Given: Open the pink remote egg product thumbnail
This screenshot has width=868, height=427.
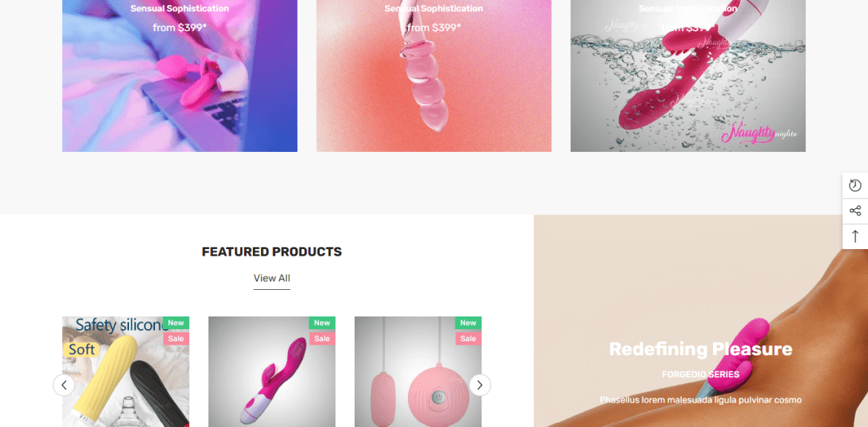Looking at the screenshot, I should point(418,371).
